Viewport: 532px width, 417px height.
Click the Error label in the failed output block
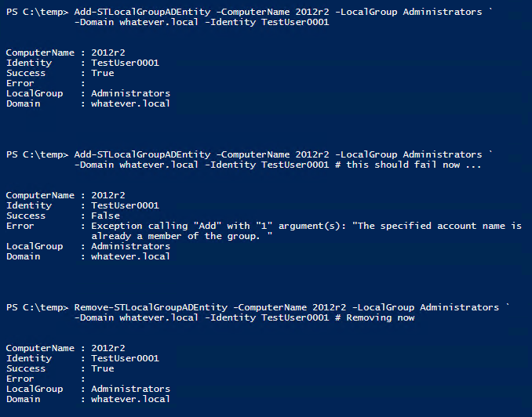click(x=20, y=226)
